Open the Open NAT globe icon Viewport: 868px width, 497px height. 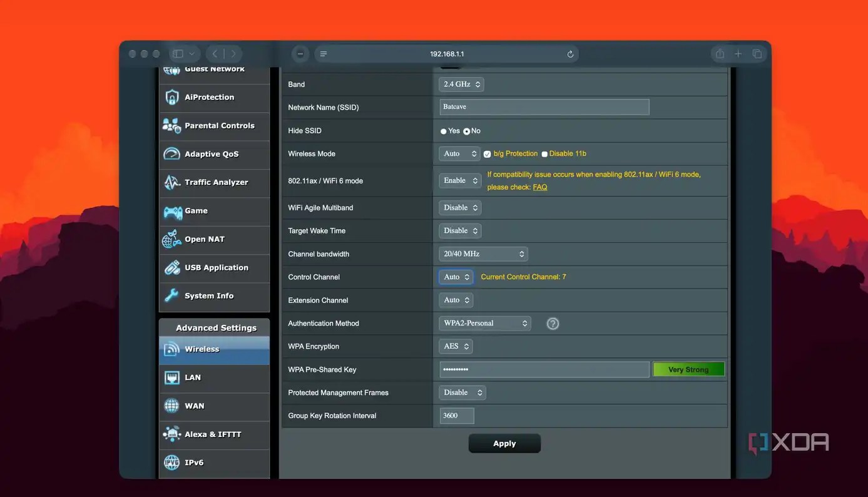pos(172,239)
